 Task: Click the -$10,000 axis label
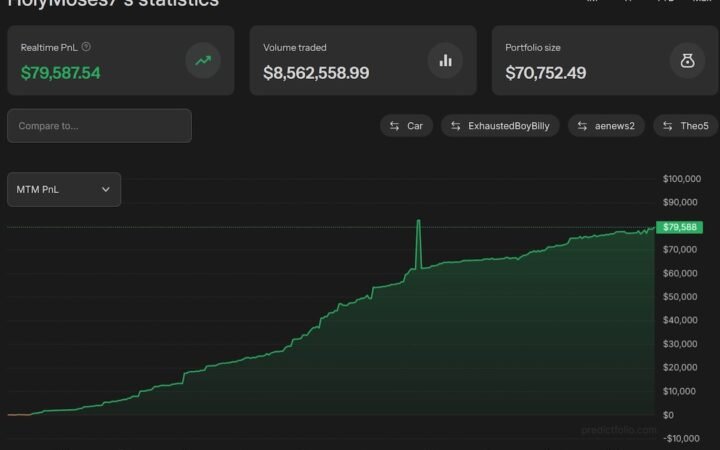[x=681, y=439]
